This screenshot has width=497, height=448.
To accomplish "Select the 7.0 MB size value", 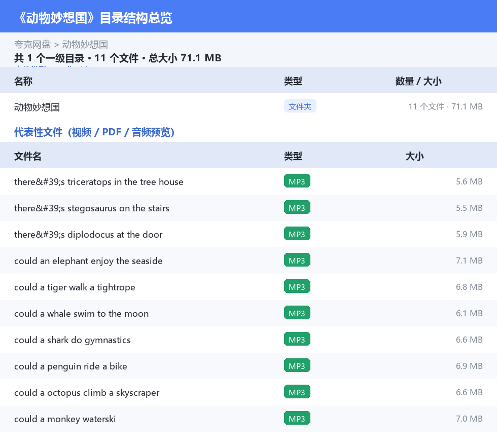I will coord(469,418).
